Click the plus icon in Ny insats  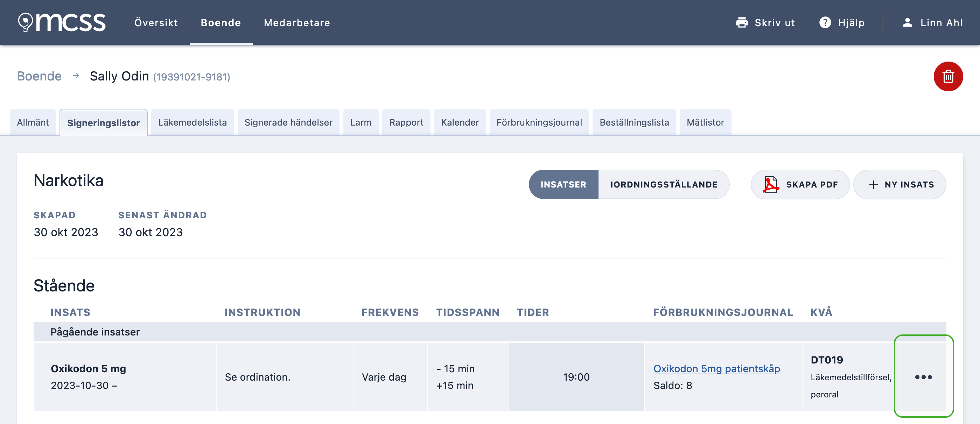click(x=873, y=185)
